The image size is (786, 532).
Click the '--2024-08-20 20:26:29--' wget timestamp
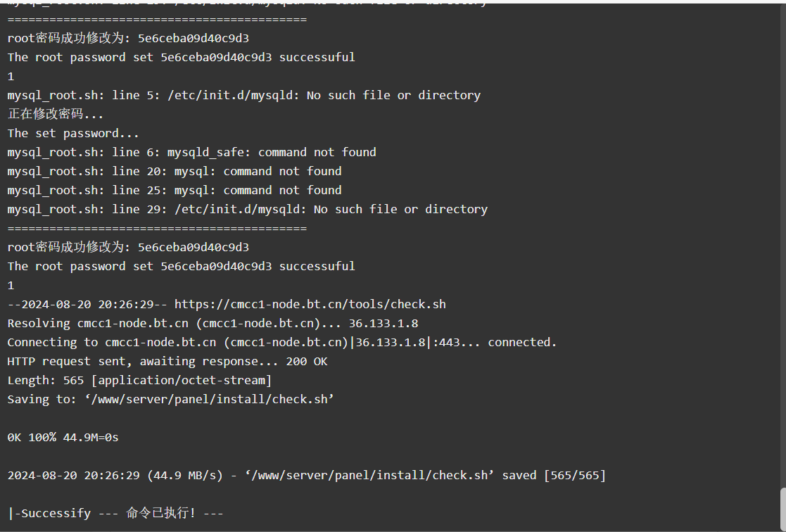pyautogui.click(x=88, y=305)
